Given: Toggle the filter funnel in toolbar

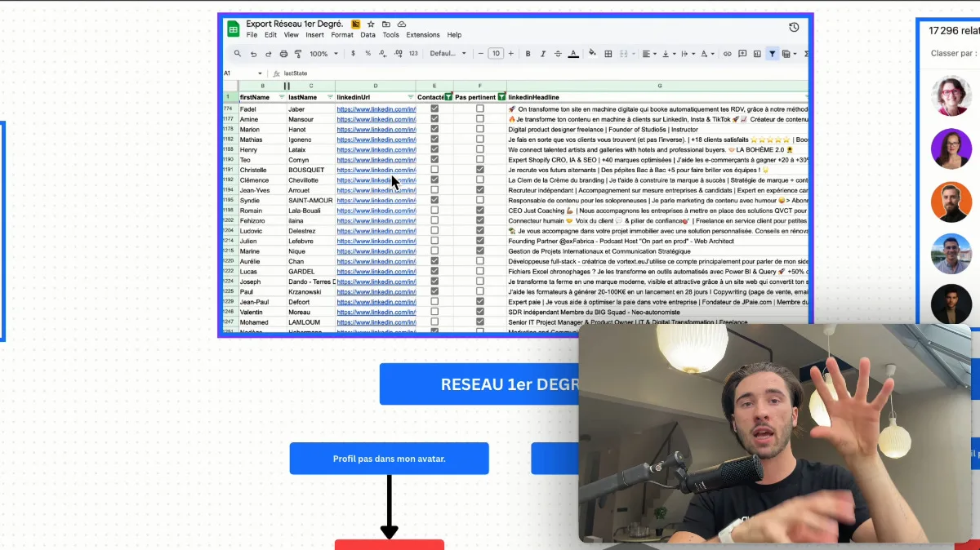Looking at the screenshot, I should (x=772, y=54).
